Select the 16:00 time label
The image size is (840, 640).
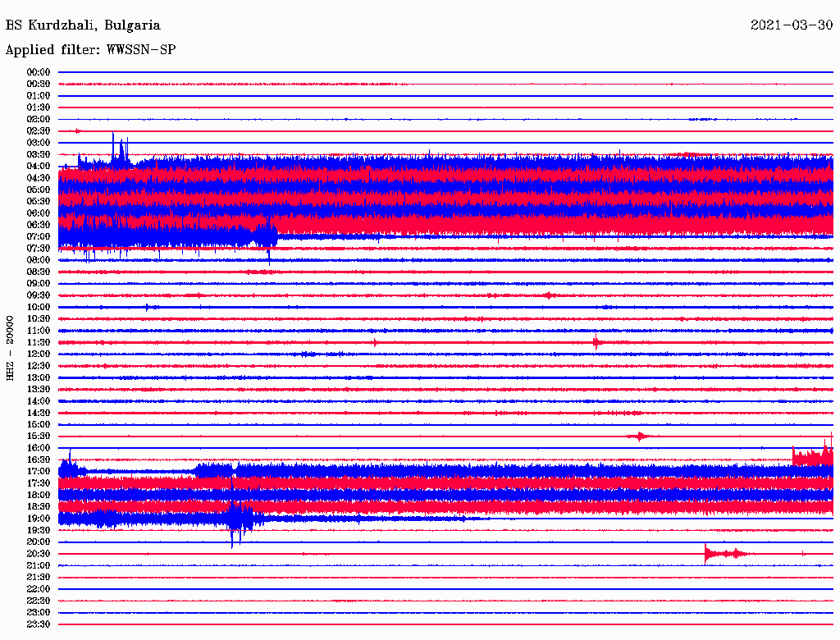[39, 448]
